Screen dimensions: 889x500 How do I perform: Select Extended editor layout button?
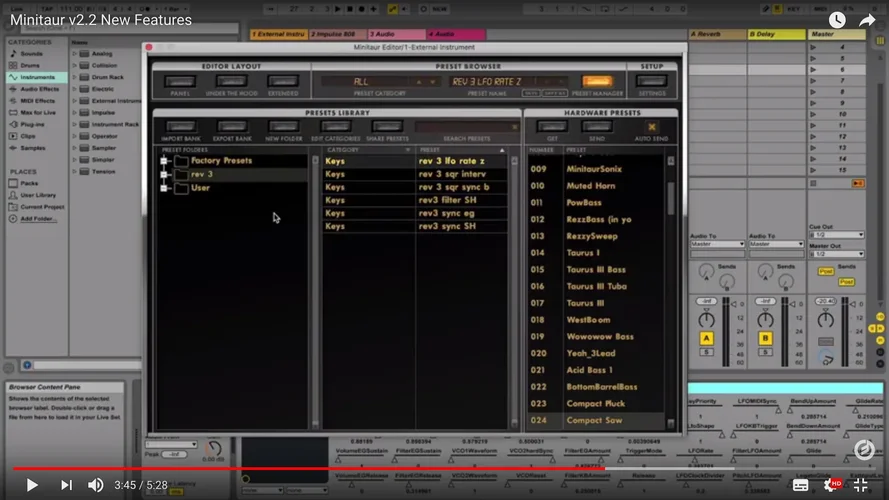click(x=283, y=82)
